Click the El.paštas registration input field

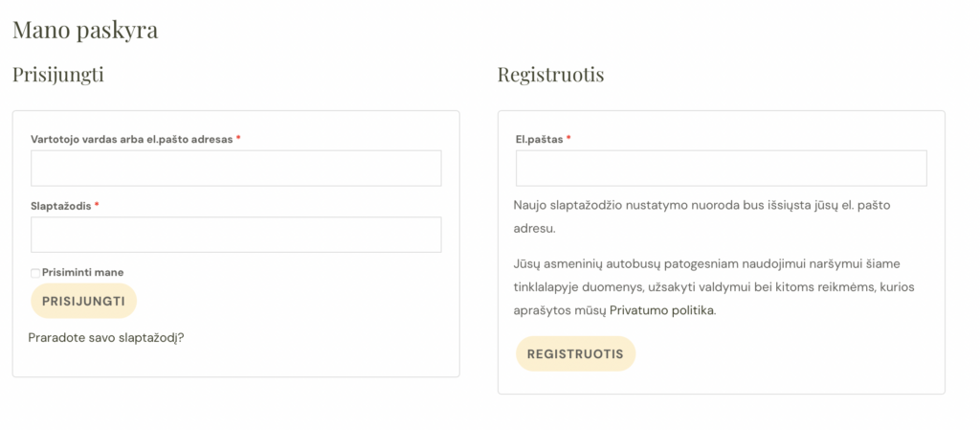click(721, 168)
